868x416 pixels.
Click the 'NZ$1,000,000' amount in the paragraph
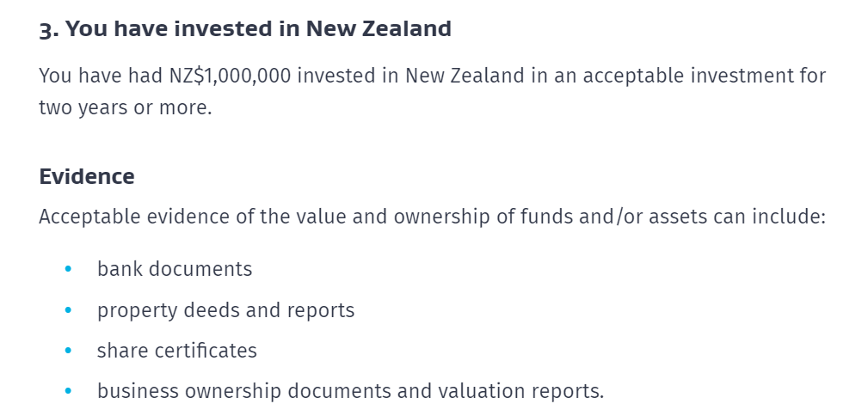[x=230, y=76]
